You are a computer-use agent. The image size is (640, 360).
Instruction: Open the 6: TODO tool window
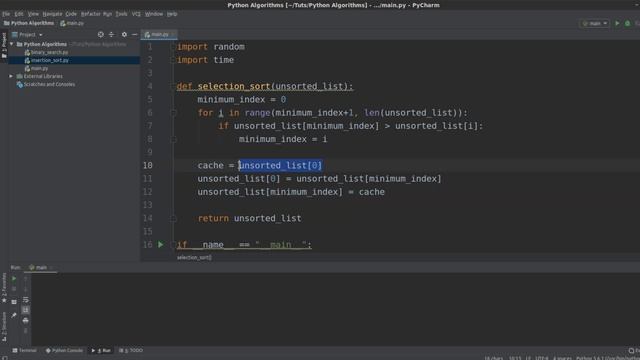point(131,351)
